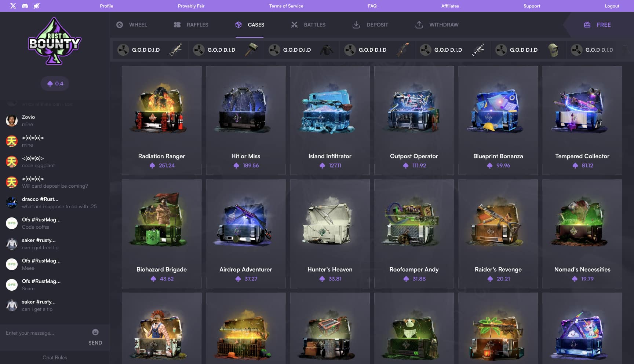
Task: Click Zovio username in chat
Action: click(28, 117)
